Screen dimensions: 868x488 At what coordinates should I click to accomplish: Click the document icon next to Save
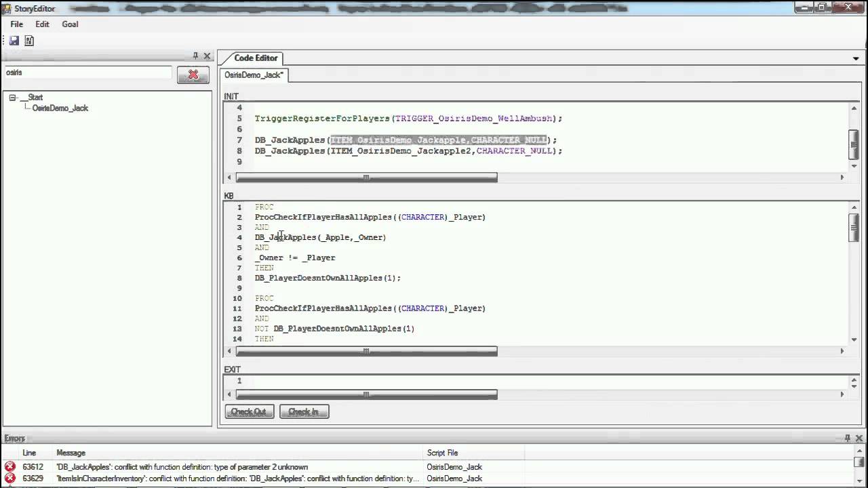29,41
